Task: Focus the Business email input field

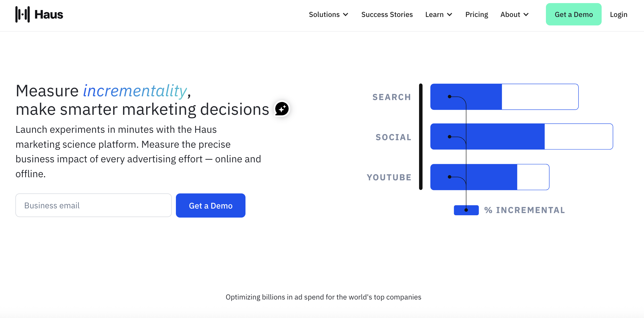Action: (x=93, y=205)
